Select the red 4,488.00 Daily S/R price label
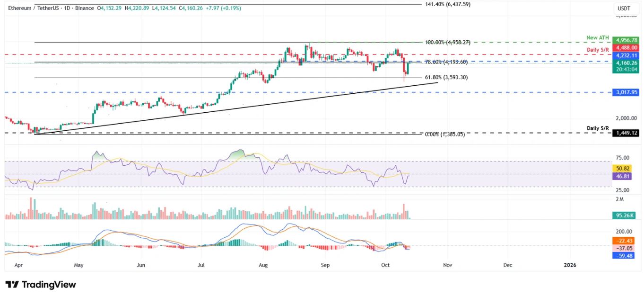644x296 pixels. 626,48
